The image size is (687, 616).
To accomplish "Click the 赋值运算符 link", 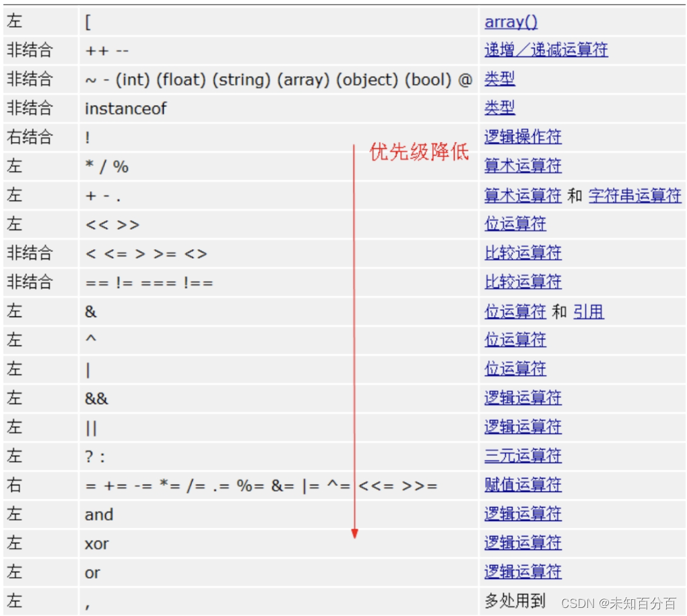I will coord(522,484).
